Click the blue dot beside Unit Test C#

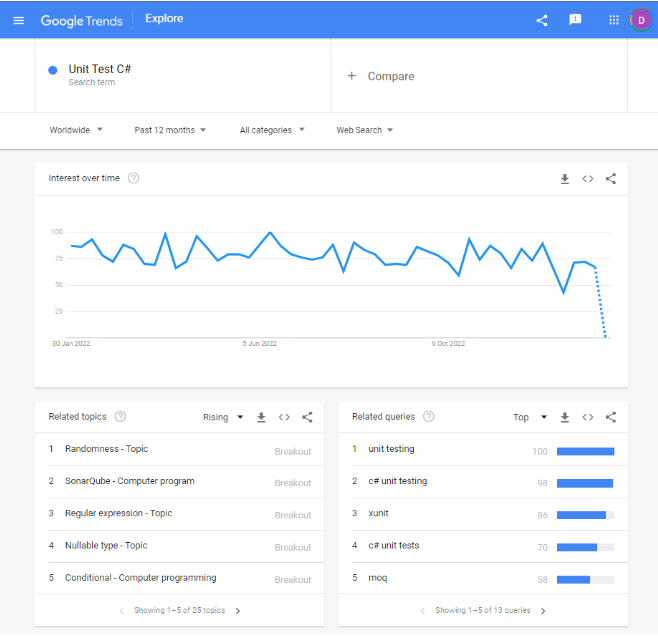point(53,70)
